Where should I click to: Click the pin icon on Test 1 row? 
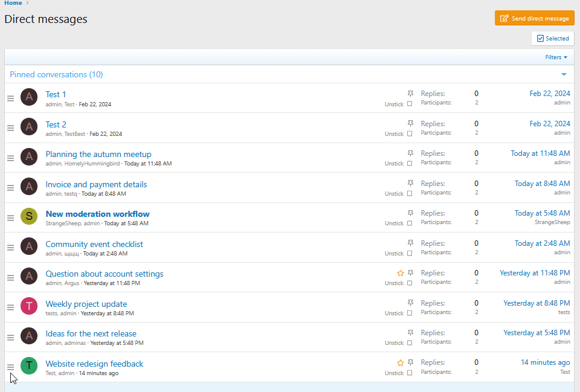pyautogui.click(x=410, y=94)
